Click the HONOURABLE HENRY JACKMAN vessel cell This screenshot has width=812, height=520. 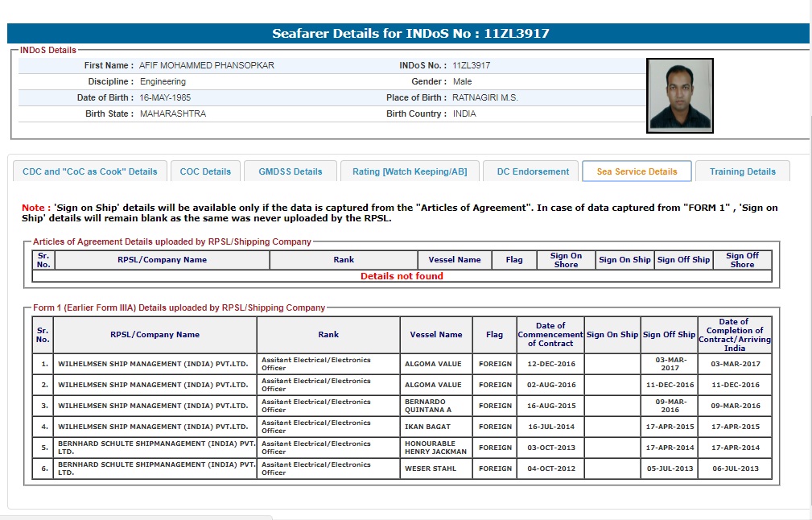click(x=436, y=448)
